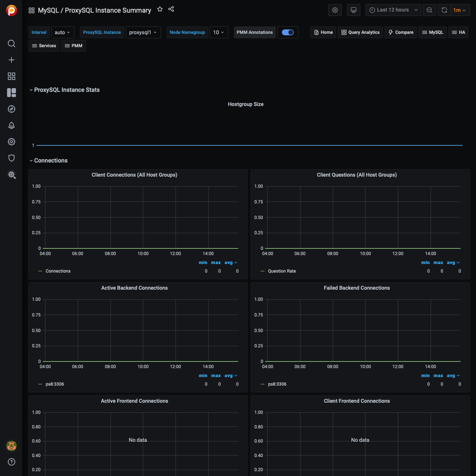476x476 pixels.
Task: Open the HA menu
Action: tap(458, 32)
